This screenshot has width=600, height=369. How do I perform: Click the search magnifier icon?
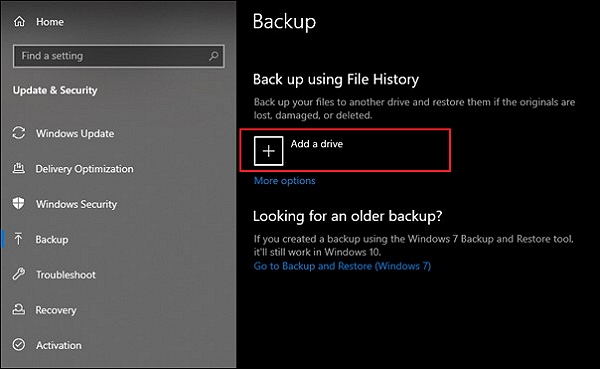tap(214, 56)
